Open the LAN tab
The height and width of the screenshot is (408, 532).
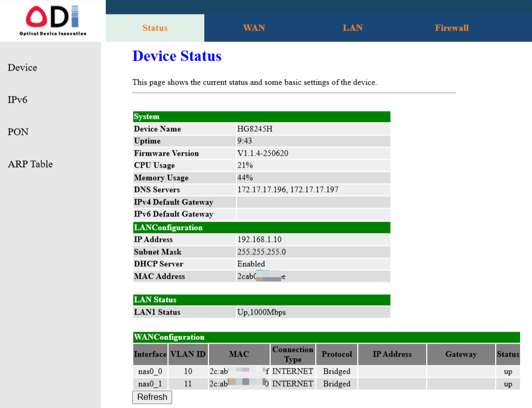click(353, 28)
